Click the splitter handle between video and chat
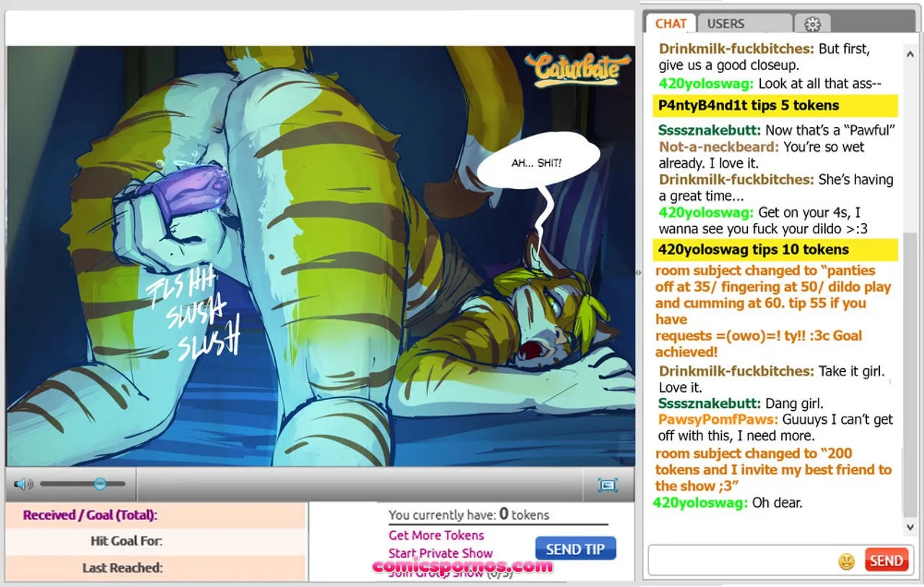The image size is (924, 587). (x=637, y=272)
